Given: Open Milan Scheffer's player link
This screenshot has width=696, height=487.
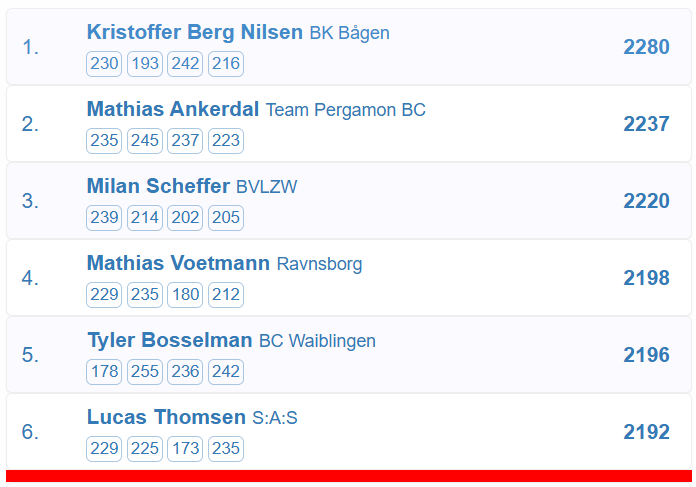Looking at the screenshot, I should (x=158, y=186).
